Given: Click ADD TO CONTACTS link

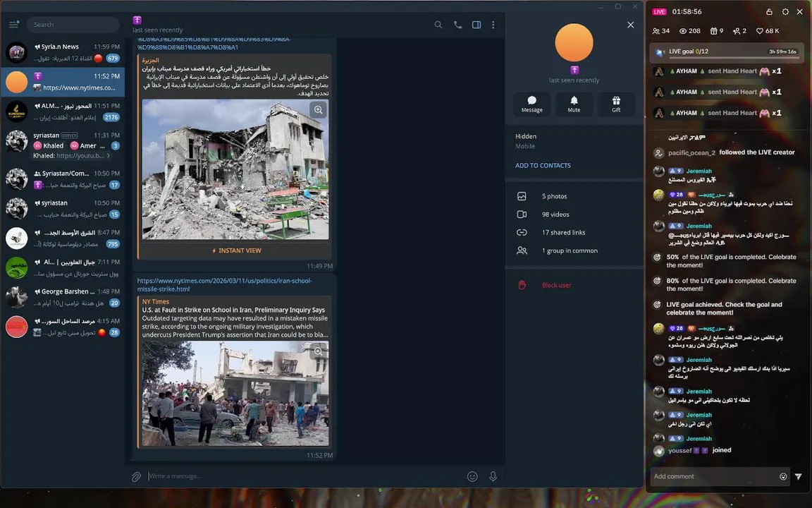Looking at the screenshot, I should (543, 165).
